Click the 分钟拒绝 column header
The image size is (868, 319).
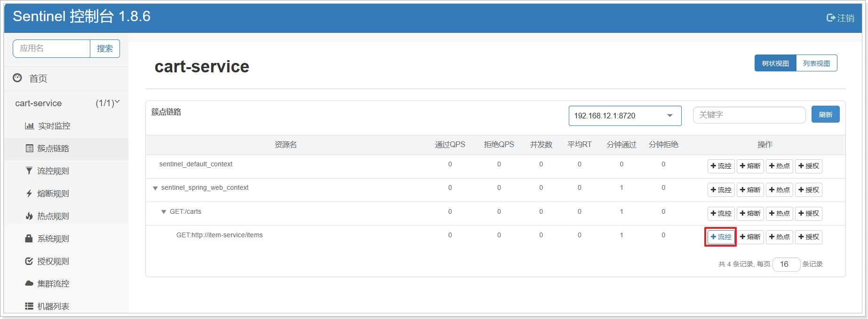point(663,145)
